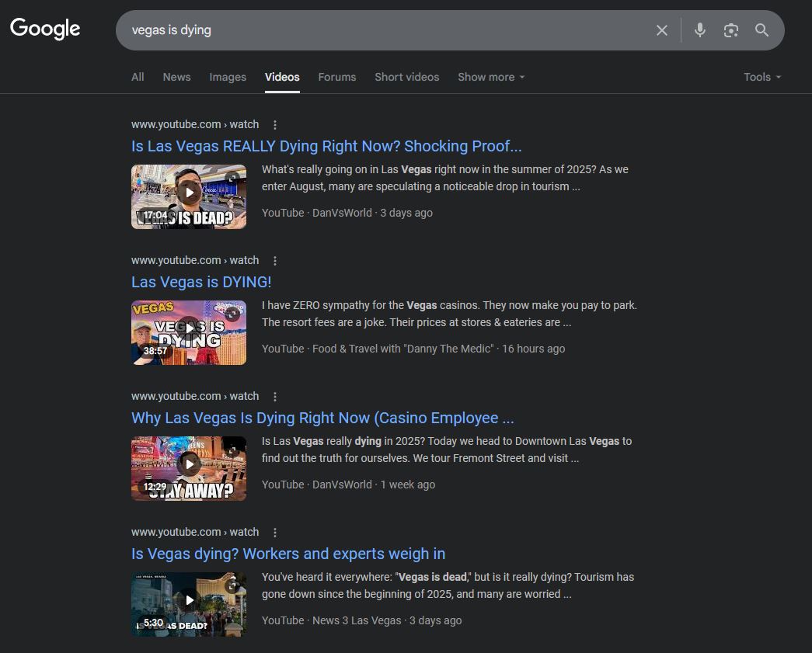Switch to the All tab

(x=138, y=77)
